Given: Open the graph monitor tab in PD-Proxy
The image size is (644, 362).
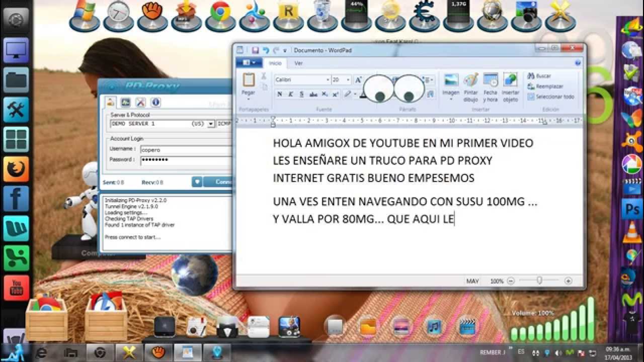Looking at the screenshot, I should click(126, 102).
